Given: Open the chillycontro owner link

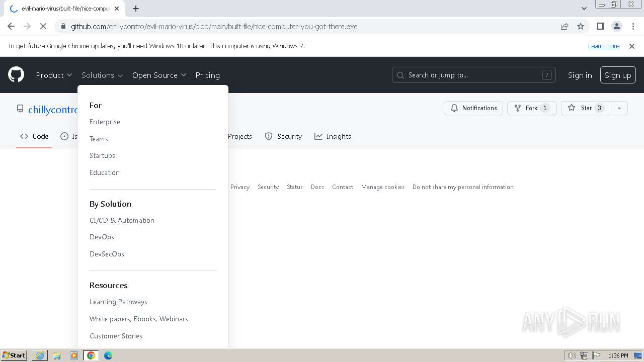Looking at the screenshot, I should 53,110.
